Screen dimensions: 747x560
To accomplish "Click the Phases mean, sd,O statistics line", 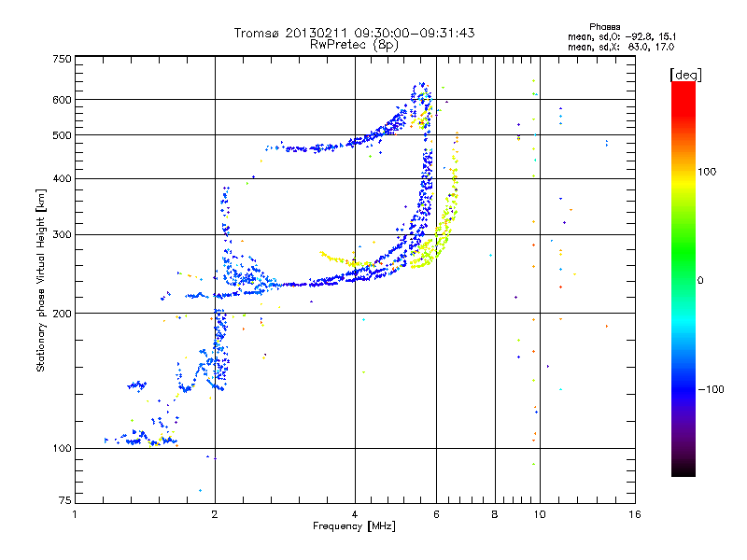I will (x=622, y=36).
